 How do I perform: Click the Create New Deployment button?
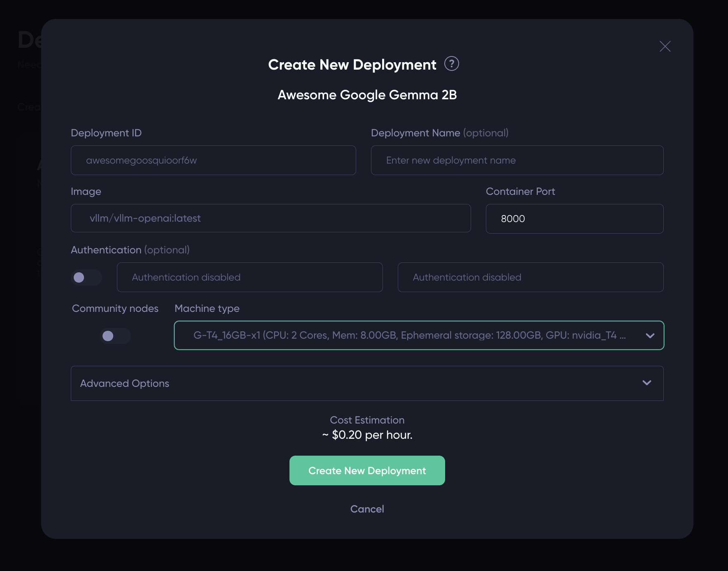[367, 470]
